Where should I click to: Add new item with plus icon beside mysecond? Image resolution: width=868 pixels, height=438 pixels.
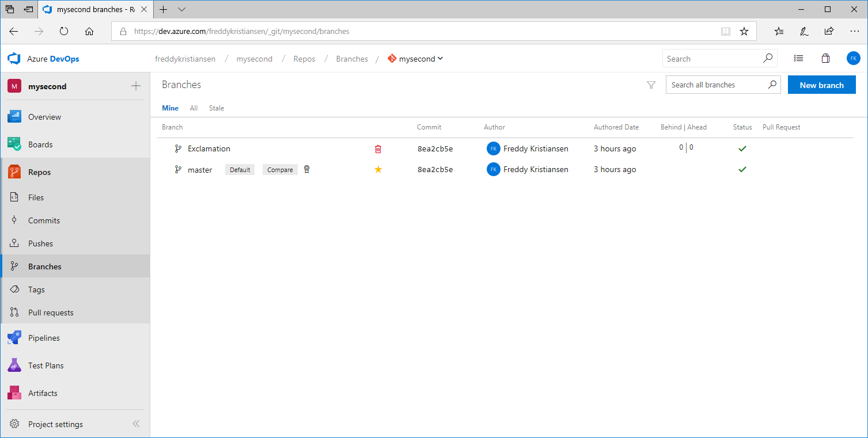(136, 86)
